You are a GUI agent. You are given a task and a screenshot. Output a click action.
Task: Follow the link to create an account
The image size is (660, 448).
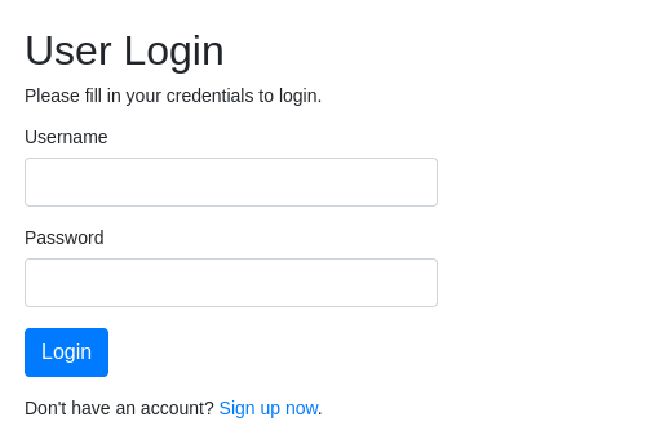click(x=268, y=408)
